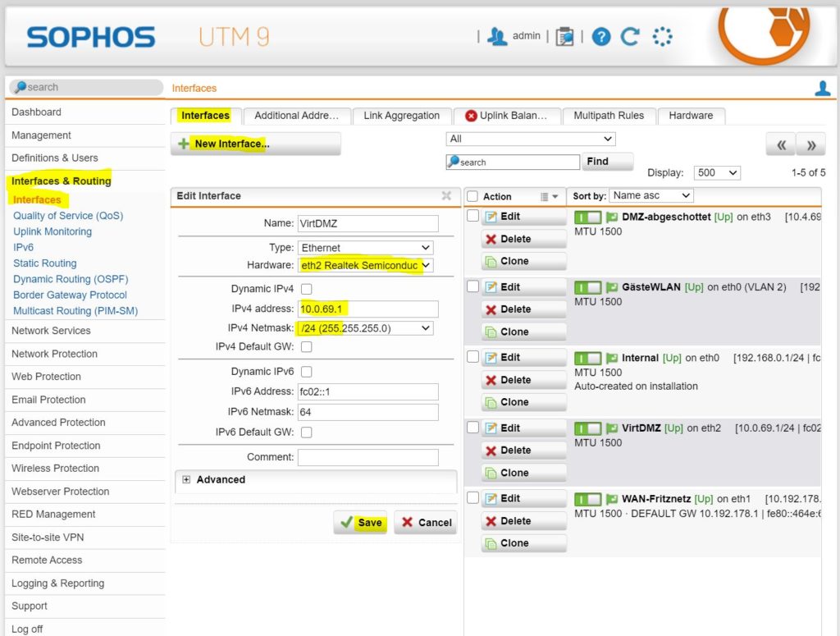Click the clipboard notes icon in the header
Screen dimensions: 840x636
565,35
